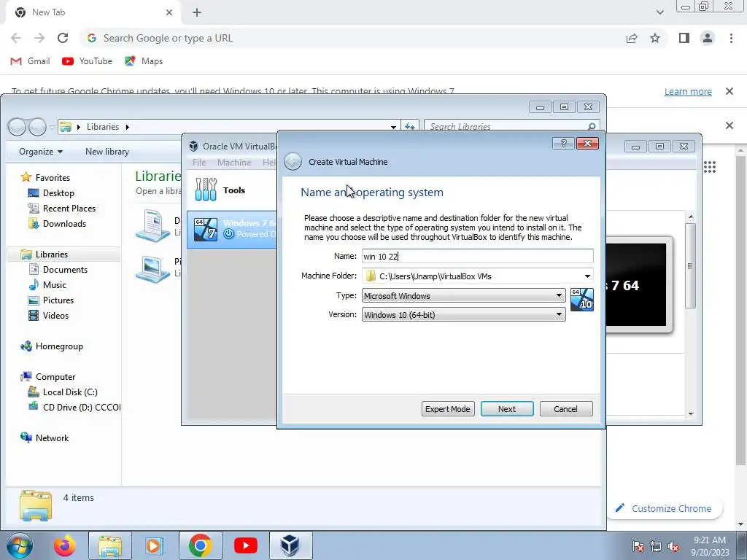Click Explorer refresh button
The height and width of the screenshot is (560, 747).
tap(410, 127)
